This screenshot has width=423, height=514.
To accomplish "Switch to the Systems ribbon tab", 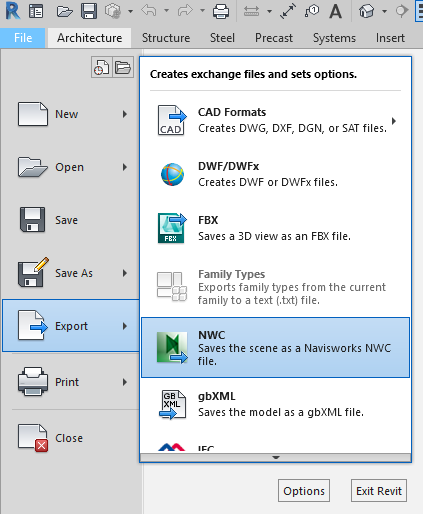I will pyautogui.click(x=334, y=38).
